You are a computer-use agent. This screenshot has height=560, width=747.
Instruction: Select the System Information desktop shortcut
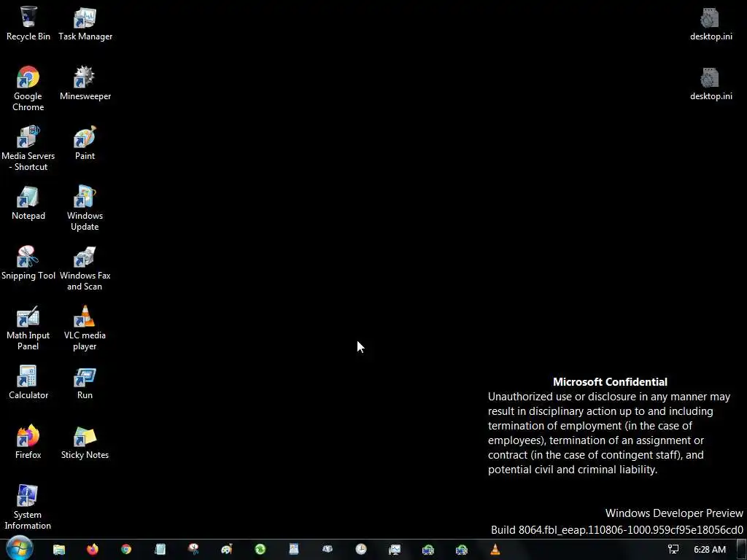coord(28,507)
